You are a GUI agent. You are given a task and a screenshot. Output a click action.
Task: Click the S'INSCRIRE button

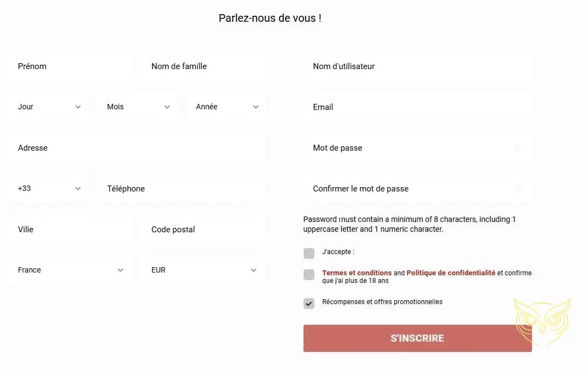point(417,338)
